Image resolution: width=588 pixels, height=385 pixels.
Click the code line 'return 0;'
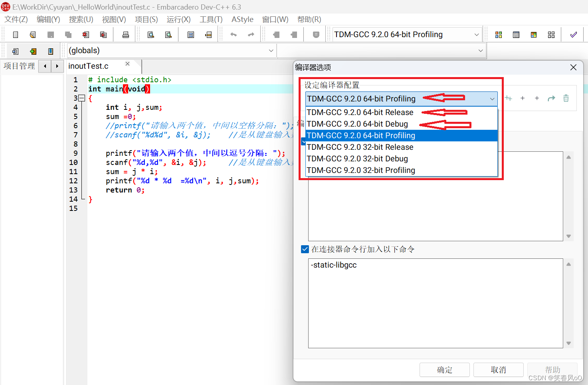(x=125, y=190)
